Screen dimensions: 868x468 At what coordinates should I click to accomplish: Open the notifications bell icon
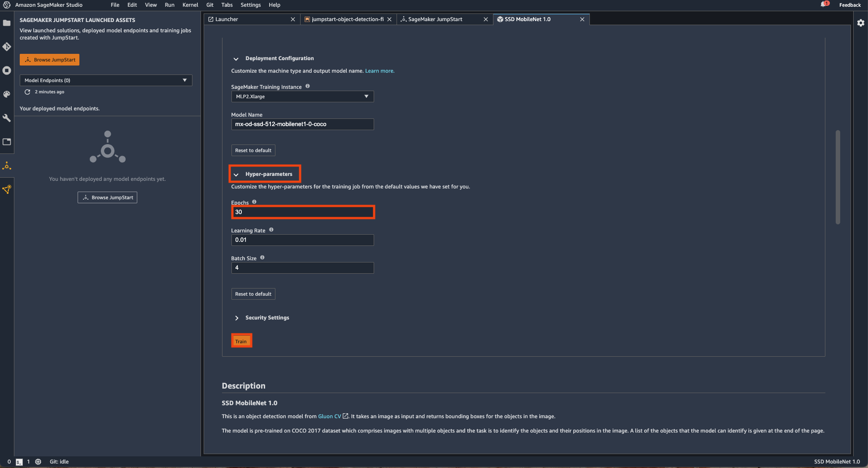(x=824, y=4)
